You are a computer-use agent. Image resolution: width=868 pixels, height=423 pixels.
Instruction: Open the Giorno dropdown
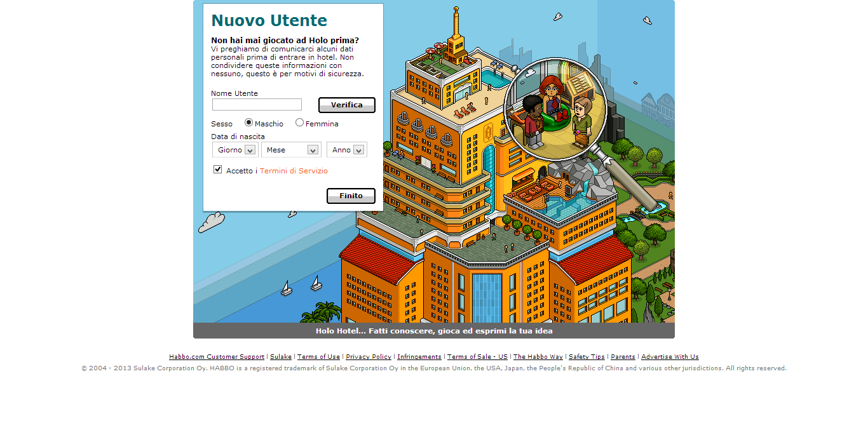pos(235,150)
